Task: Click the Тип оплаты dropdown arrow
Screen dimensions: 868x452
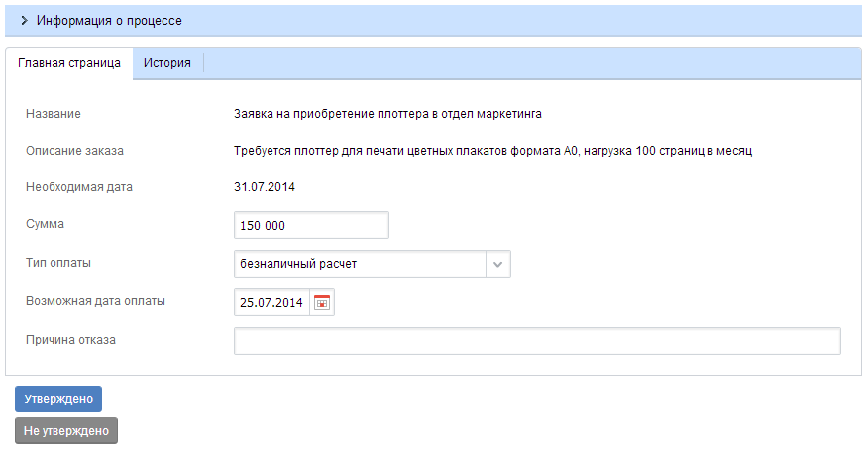Action: point(498,265)
